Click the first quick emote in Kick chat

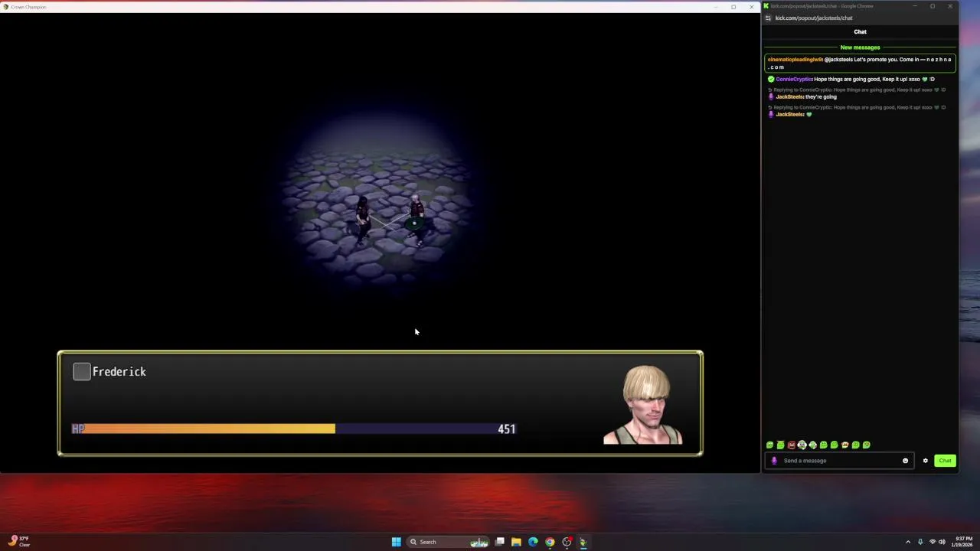(x=769, y=445)
